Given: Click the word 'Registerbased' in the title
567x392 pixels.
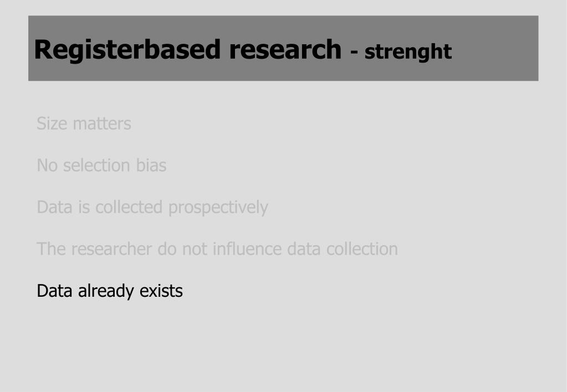Looking at the screenshot, I should (x=126, y=50).
